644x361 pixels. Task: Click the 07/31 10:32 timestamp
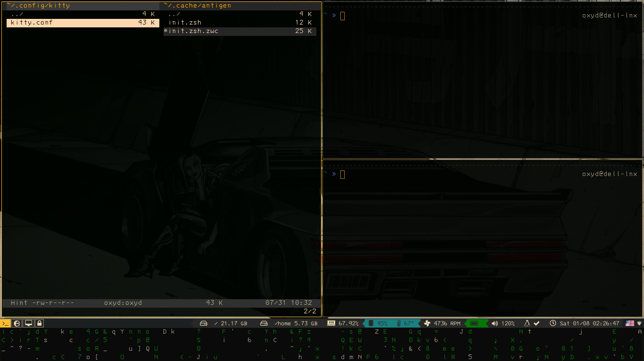click(289, 303)
